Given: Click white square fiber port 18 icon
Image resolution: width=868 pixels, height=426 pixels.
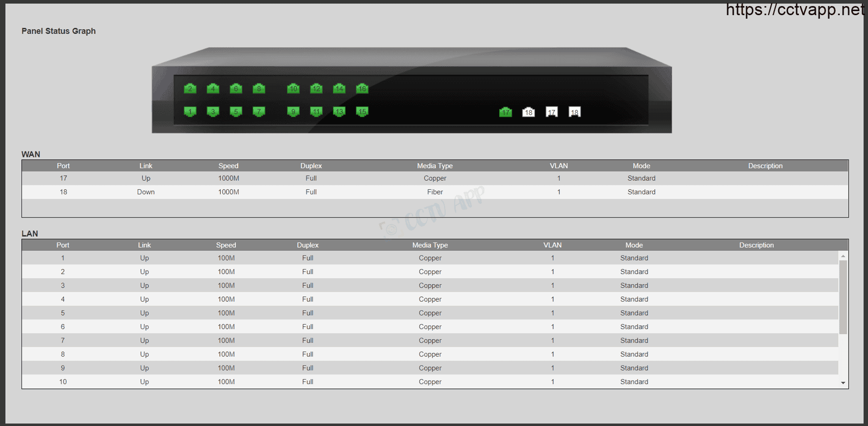Looking at the screenshot, I should [574, 112].
